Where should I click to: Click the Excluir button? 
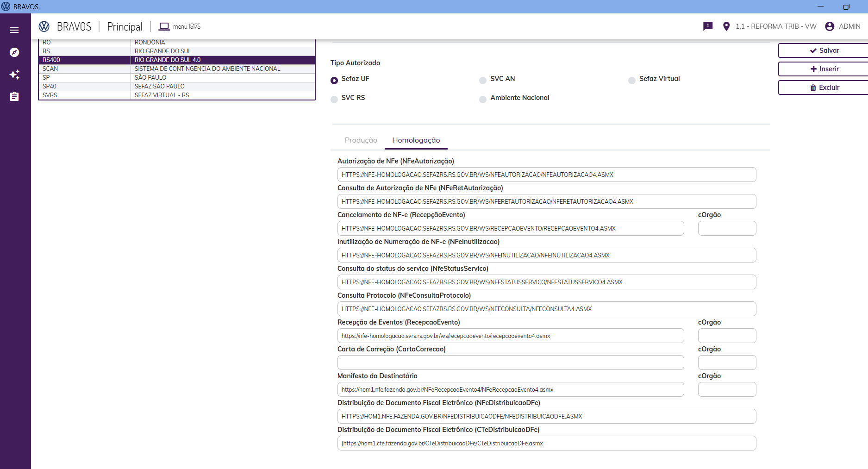tap(823, 88)
